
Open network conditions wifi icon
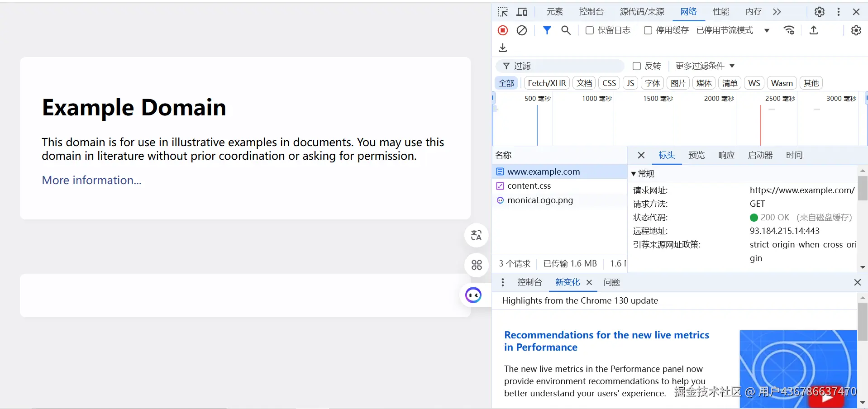tap(789, 30)
